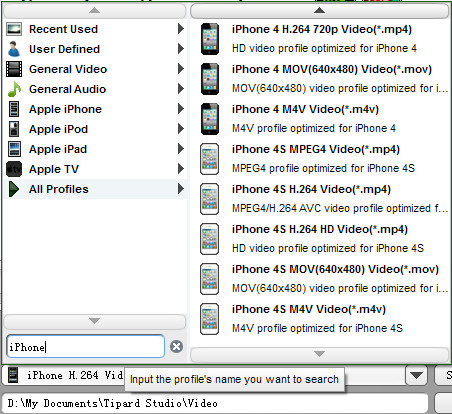
Task: Select the General Audio category
Action: 95,89
